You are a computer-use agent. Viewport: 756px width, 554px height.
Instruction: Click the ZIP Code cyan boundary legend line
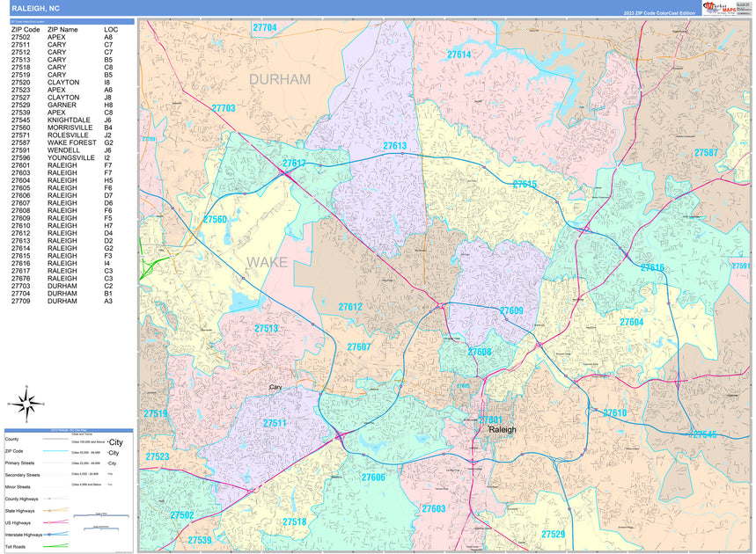[55, 450]
